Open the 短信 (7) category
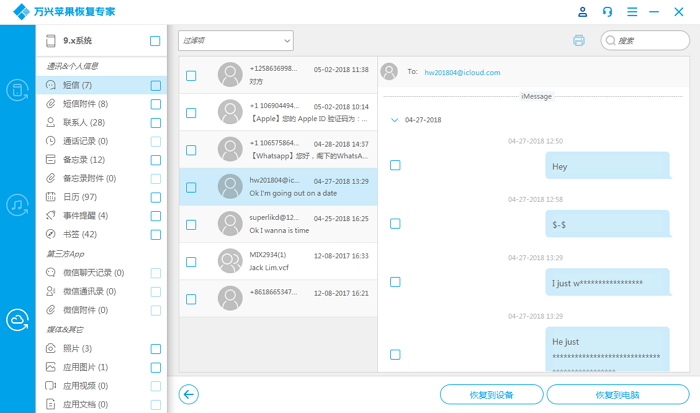This screenshot has height=413, width=700. tap(101, 85)
